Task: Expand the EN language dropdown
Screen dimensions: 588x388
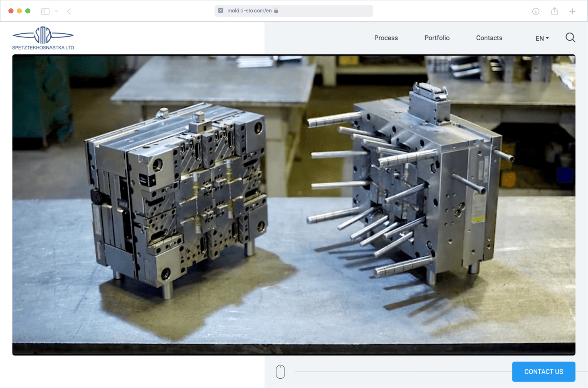Action: tap(542, 38)
